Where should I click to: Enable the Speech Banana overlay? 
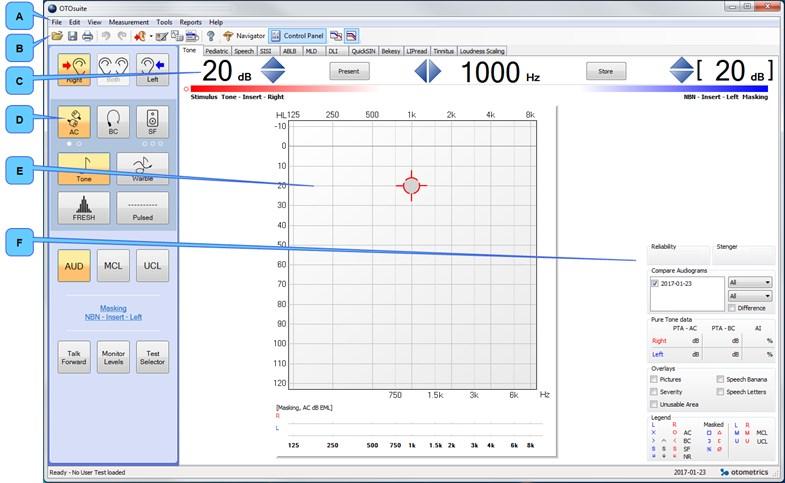(x=720, y=379)
